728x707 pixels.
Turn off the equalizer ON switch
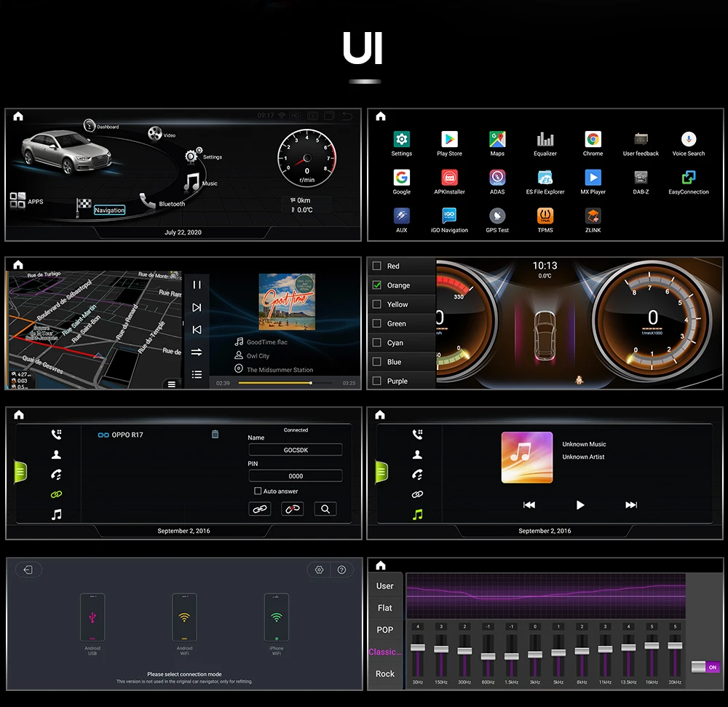(705, 667)
